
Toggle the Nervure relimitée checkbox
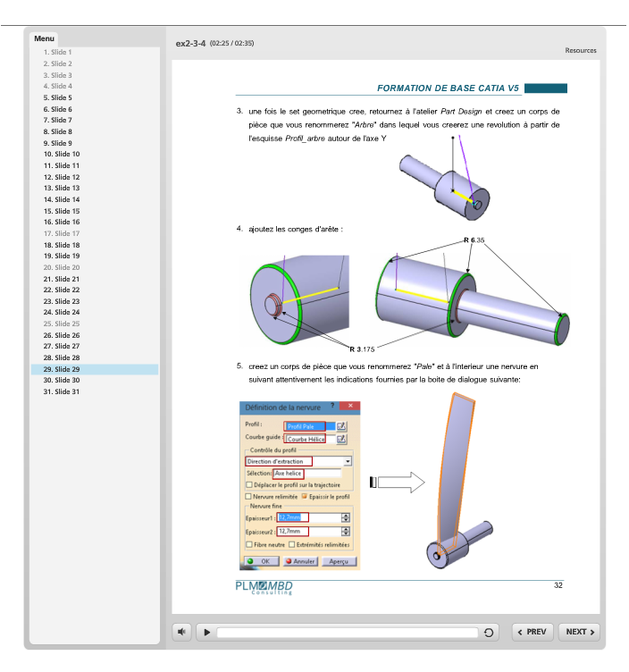(248, 496)
